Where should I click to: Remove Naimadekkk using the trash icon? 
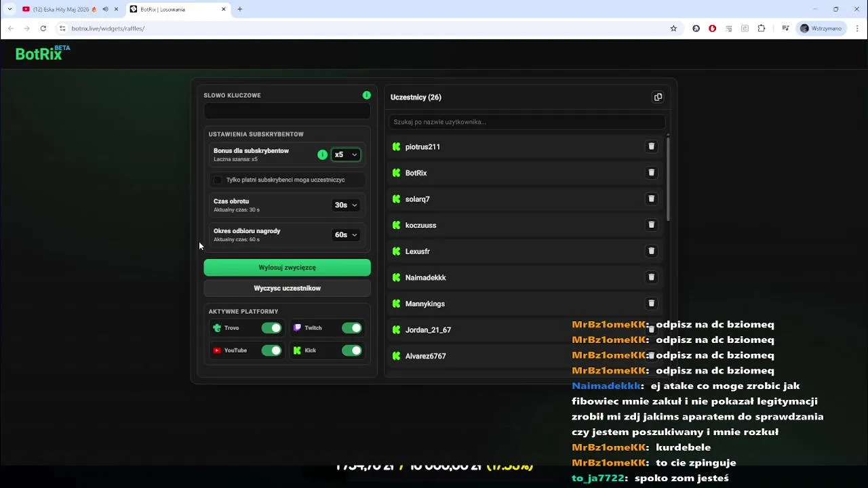point(651,277)
